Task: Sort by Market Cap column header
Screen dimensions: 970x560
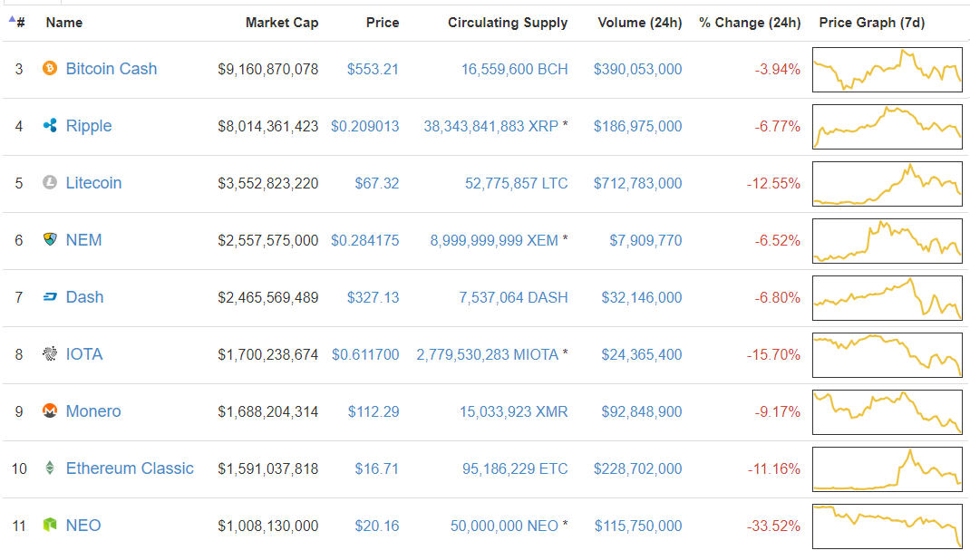Action: 282,23
